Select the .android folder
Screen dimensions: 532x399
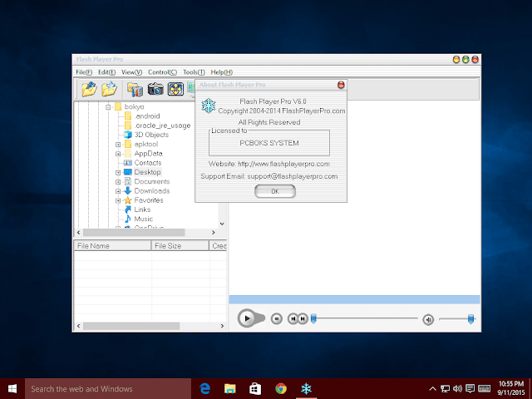[147, 116]
